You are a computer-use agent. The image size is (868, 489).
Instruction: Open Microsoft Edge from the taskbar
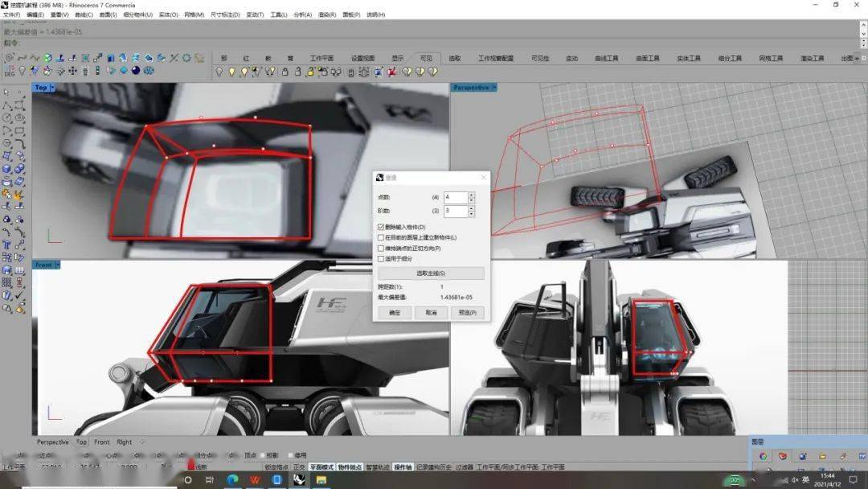coord(232,479)
